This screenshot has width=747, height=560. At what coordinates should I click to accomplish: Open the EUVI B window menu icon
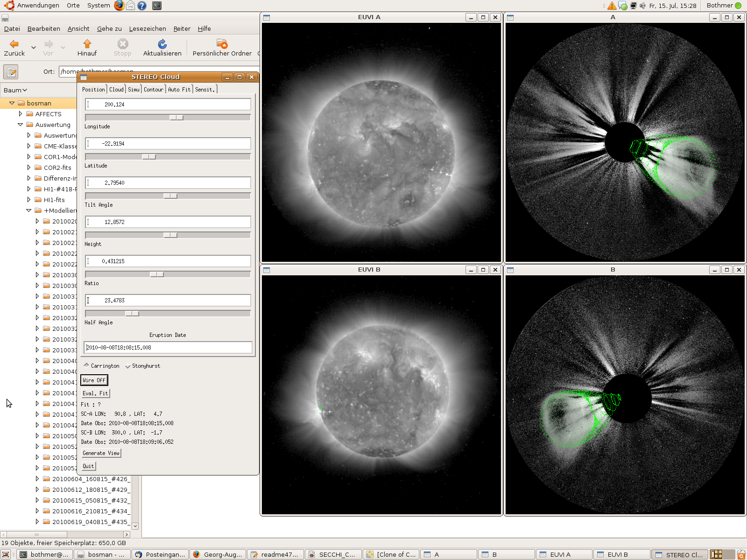pos(267,270)
